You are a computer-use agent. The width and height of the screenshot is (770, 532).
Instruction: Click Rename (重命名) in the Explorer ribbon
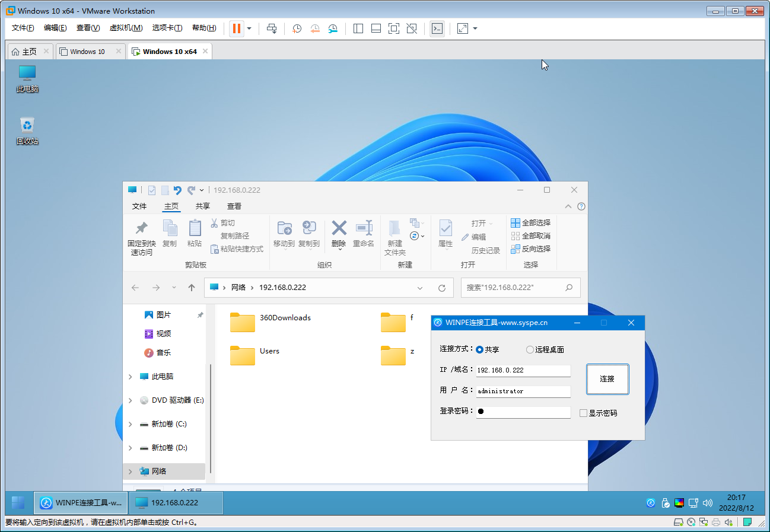click(364, 233)
